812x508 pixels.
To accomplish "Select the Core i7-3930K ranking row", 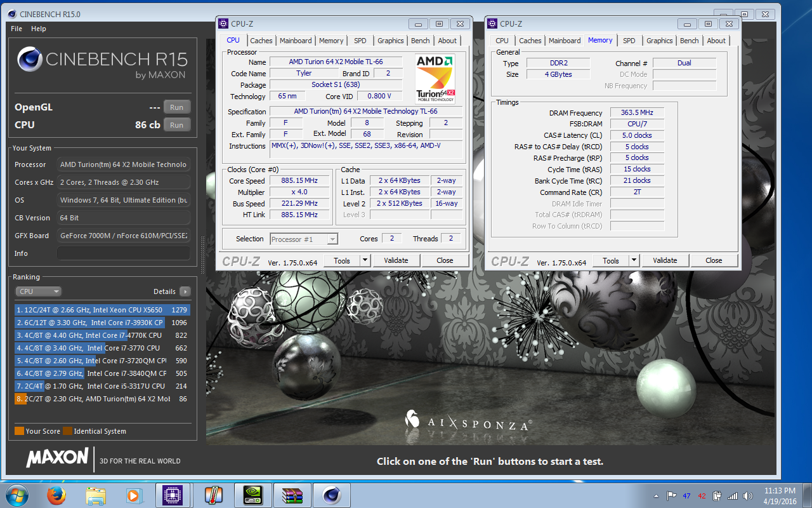I will pyautogui.click(x=102, y=323).
